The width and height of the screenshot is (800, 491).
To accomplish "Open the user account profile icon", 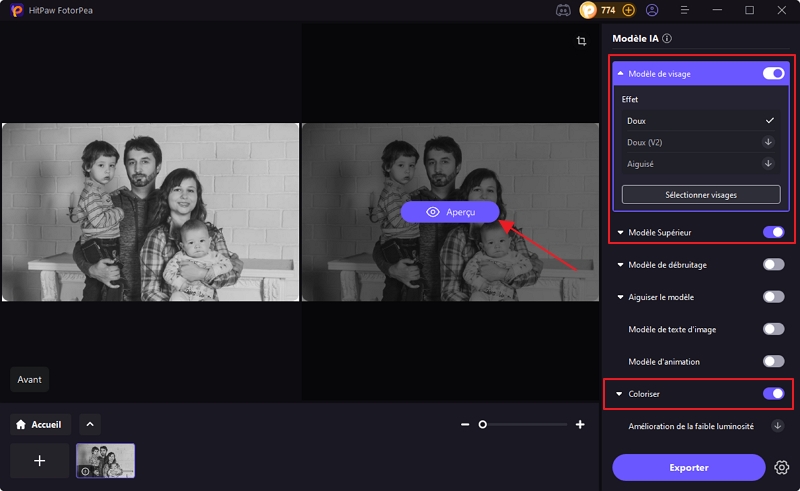I will [653, 10].
